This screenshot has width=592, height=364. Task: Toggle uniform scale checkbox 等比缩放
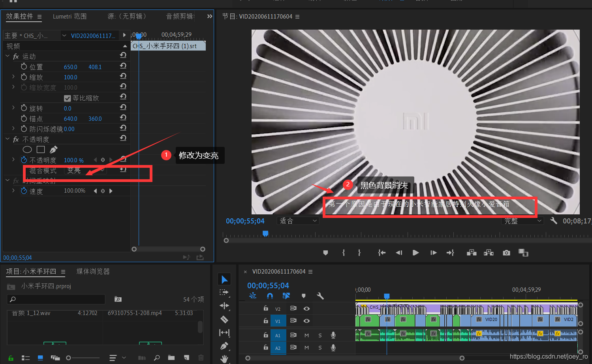click(67, 98)
